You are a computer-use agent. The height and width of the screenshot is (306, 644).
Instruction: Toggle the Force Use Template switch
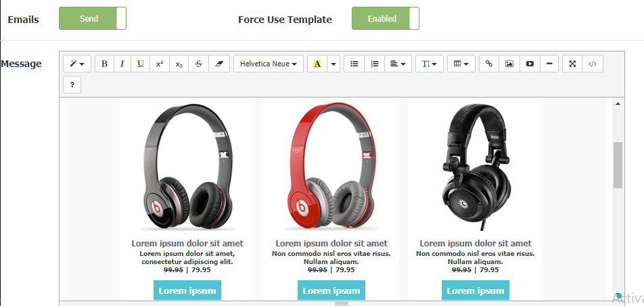(386, 18)
